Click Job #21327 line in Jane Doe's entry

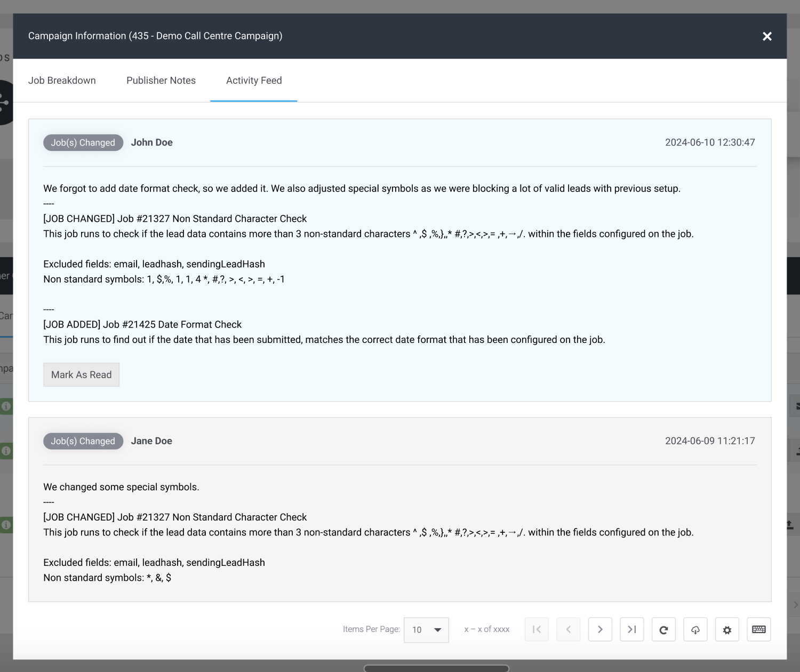[x=175, y=517]
